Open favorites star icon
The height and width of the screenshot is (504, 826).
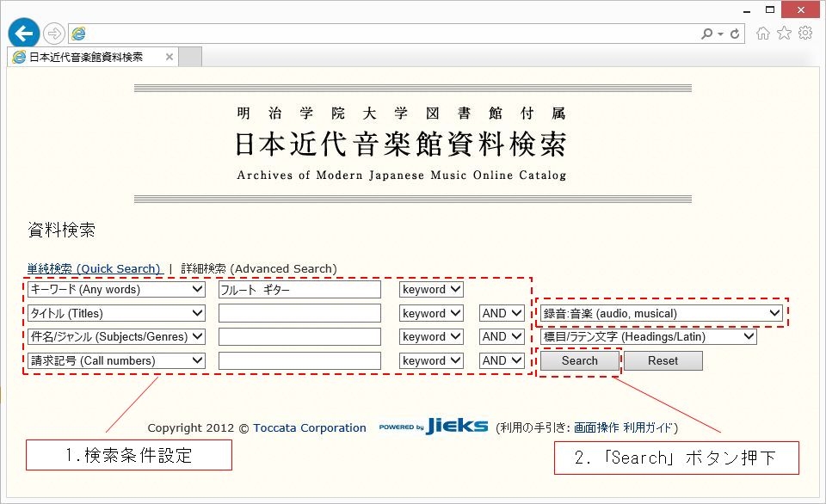[784, 34]
